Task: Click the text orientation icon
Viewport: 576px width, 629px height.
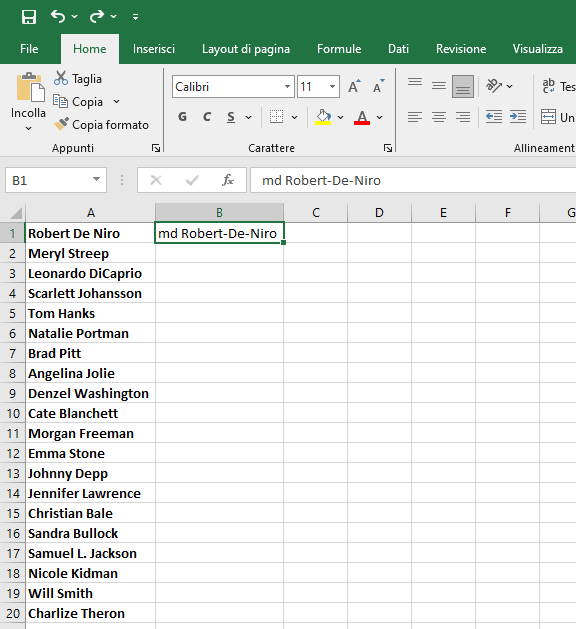Action: 494,86
